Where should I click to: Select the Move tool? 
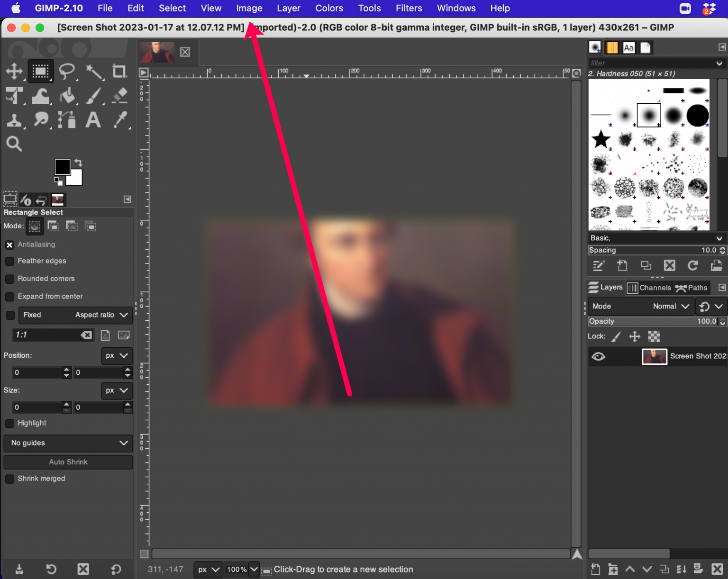(14, 71)
